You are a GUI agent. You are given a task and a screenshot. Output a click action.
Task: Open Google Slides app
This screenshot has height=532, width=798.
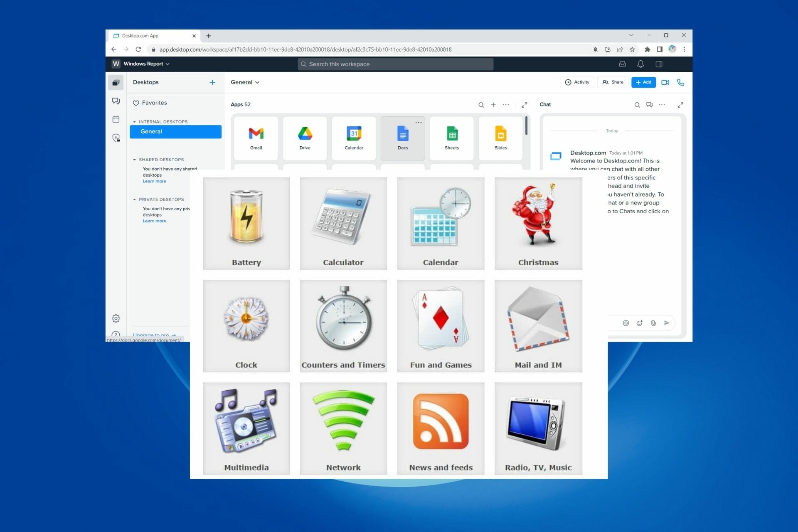coord(500,135)
